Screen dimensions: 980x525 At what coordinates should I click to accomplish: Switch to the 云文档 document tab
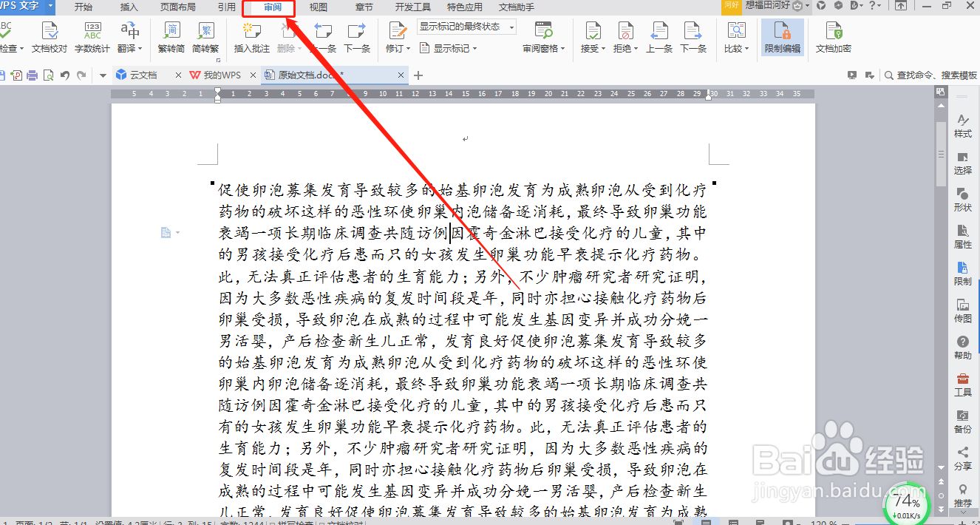145,75
